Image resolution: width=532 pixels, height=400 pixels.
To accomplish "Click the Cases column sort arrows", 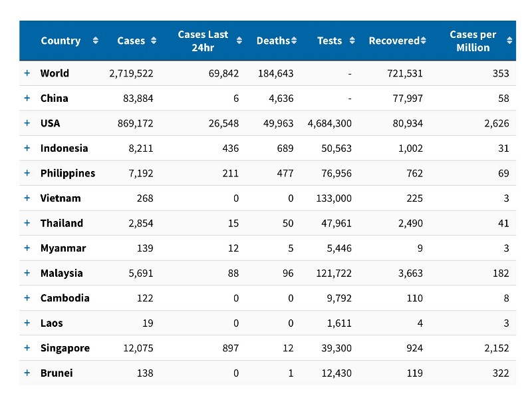I will pos(154,41).
